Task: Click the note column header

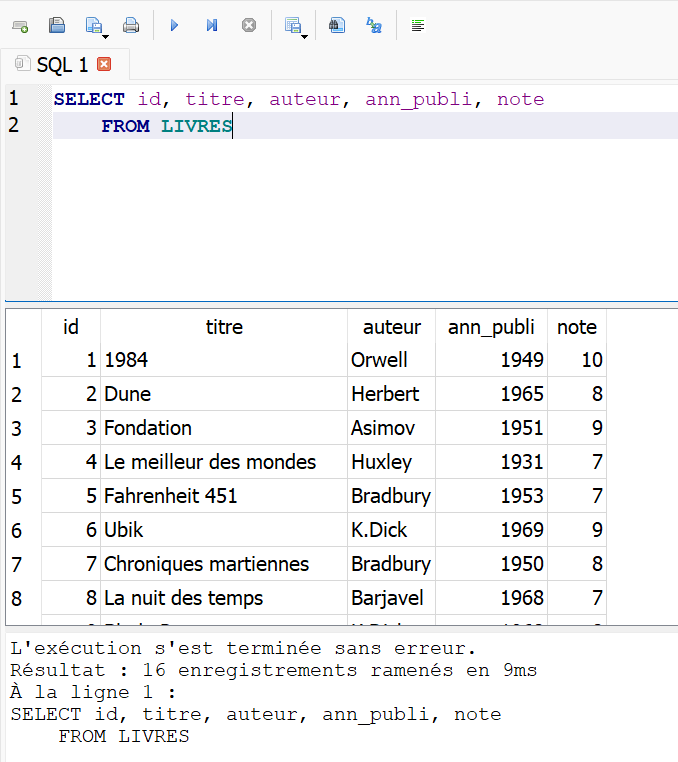Action: (576, 327)
